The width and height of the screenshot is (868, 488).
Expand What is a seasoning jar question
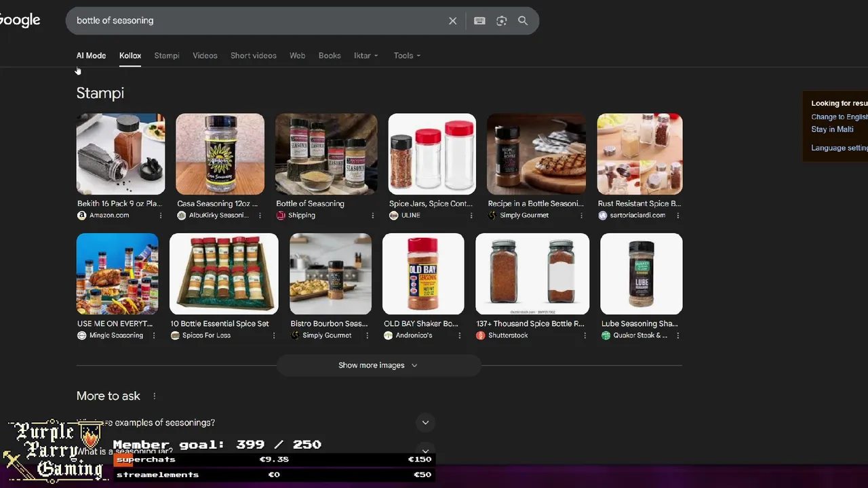[425, 451]
